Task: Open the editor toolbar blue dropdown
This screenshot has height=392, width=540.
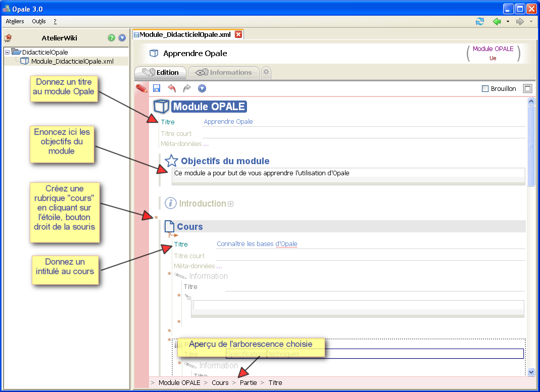Action: 202,88
